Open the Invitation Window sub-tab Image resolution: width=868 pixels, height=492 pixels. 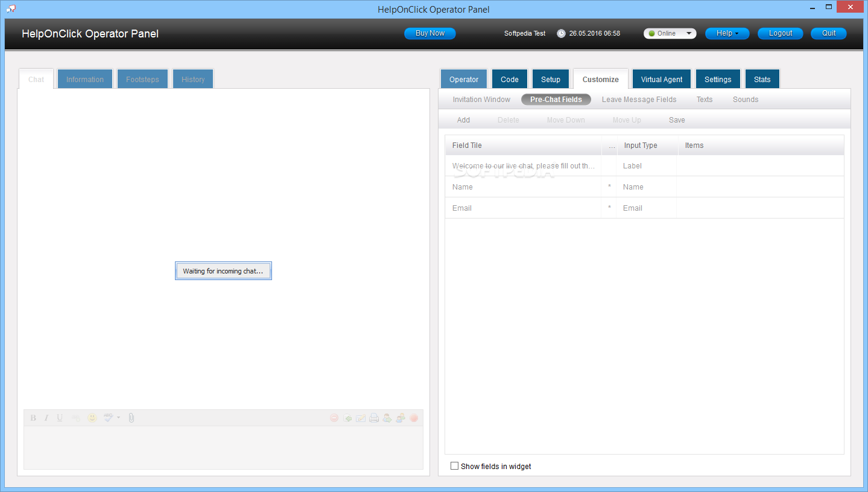(481, 100)
